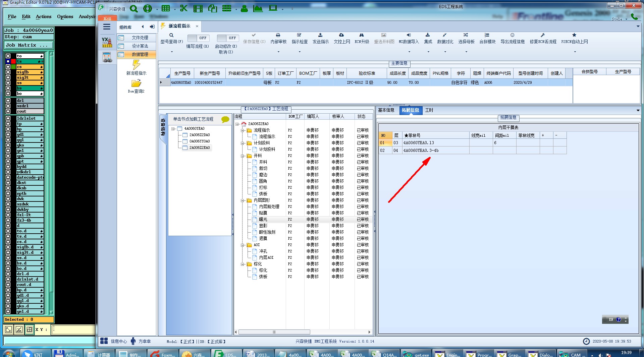
Task: Check the 'drl' layer checkbox
Action: coord(8,101)
